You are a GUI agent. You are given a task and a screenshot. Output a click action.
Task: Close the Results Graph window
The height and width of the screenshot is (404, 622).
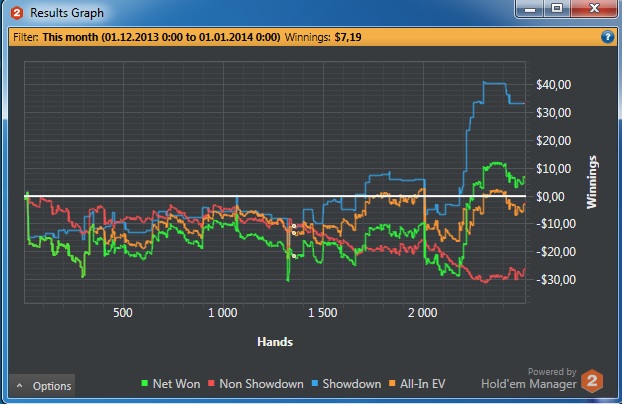[594, 8]
